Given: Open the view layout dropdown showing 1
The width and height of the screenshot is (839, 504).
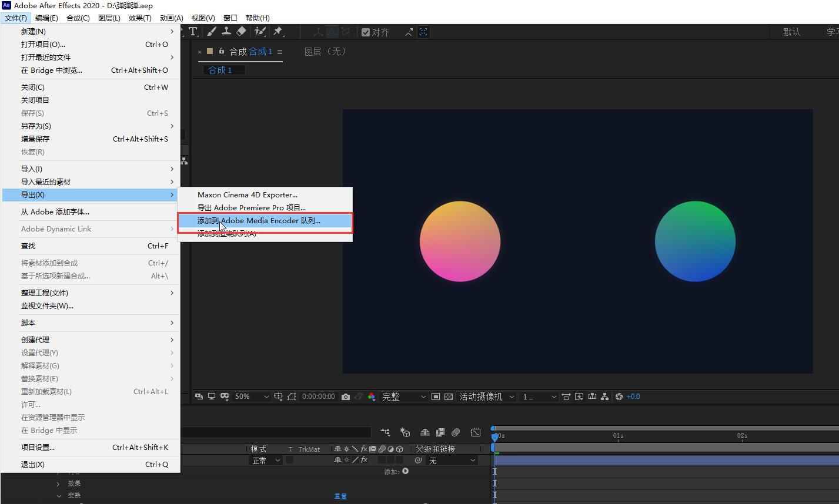Looking at the screenshot, I should click(539, 397).
